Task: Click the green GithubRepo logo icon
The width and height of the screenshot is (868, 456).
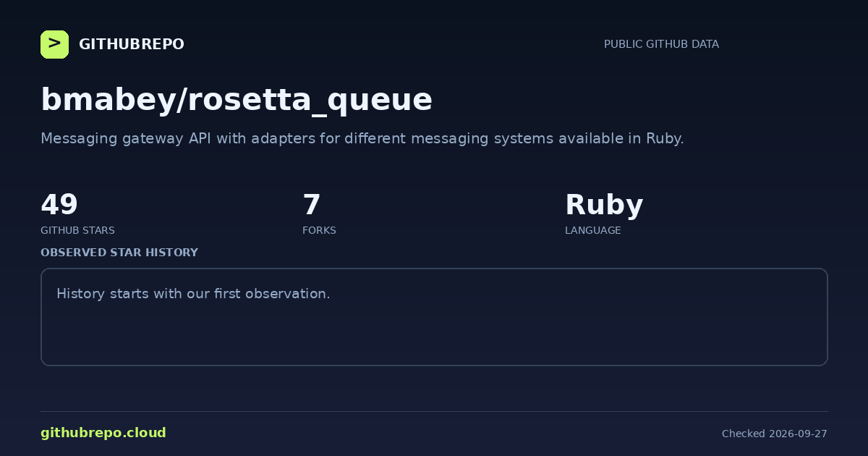Action: (x=54, y=44)
